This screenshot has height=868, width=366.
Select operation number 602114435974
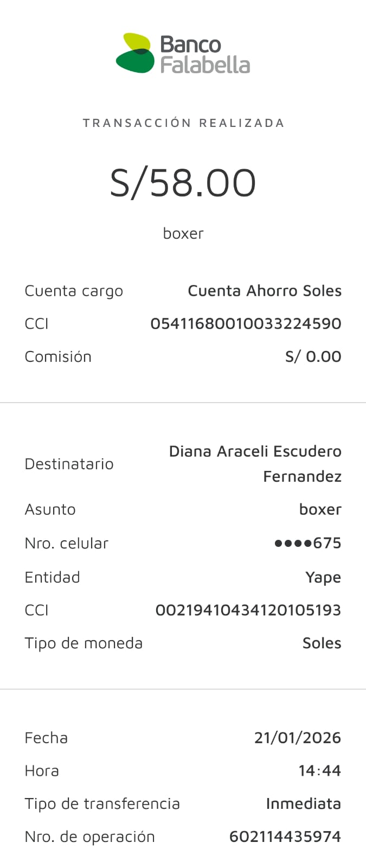(285, 837)
